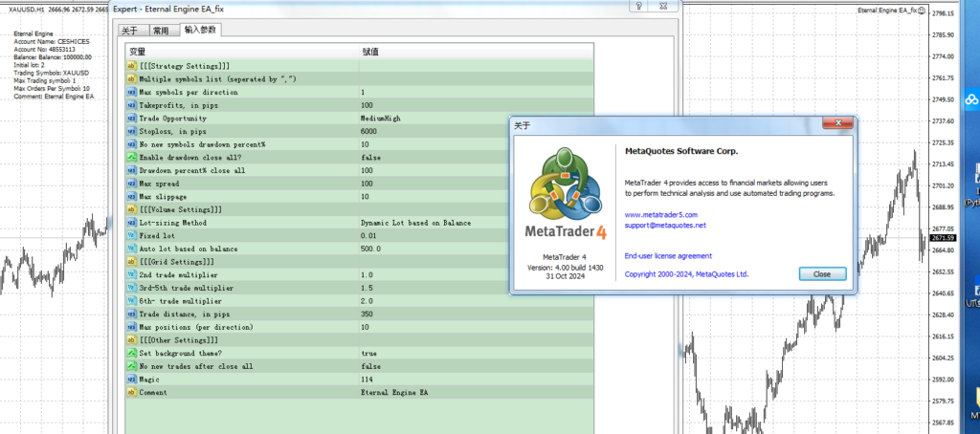The height and width of the screenshot is (434, 980).
Task: Click the MetaTrader 4 logo in About dialog
Action: tap(565, 195)
